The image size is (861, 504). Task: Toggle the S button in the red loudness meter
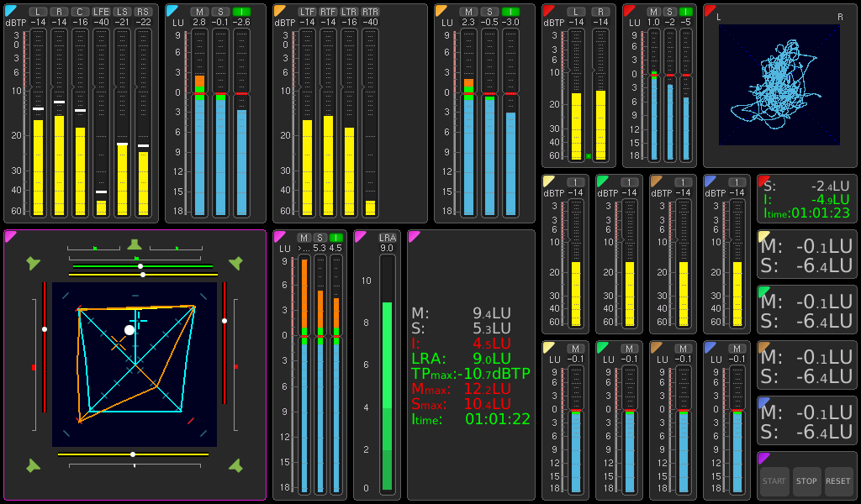[669, 11]
